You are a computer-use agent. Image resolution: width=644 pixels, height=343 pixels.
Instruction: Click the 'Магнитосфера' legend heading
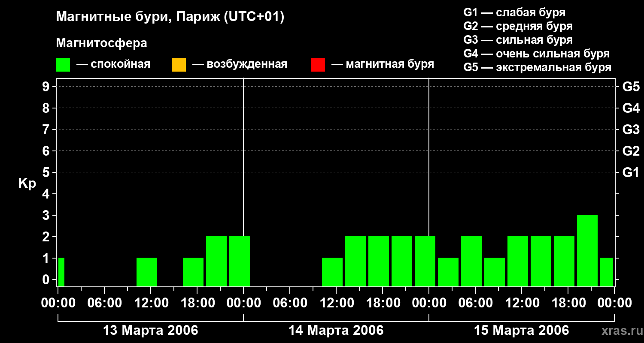click(101, 43)
